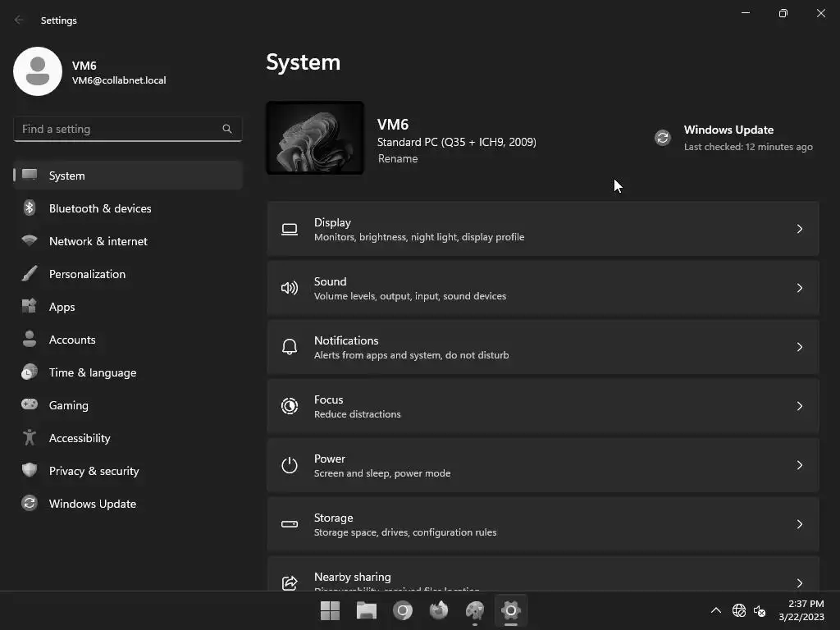
Task: Open the Windows Start menu
Action: pos(330,610)
